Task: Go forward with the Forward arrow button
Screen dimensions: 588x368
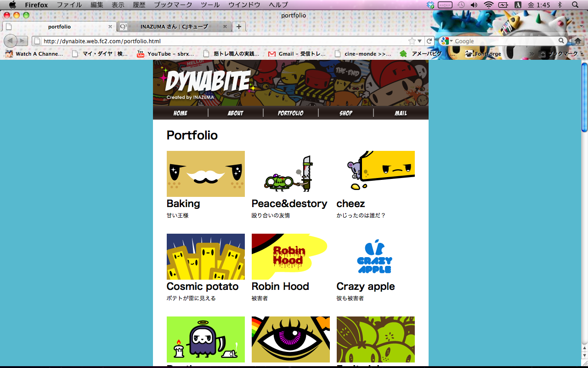Action: [x=23, y=41]
